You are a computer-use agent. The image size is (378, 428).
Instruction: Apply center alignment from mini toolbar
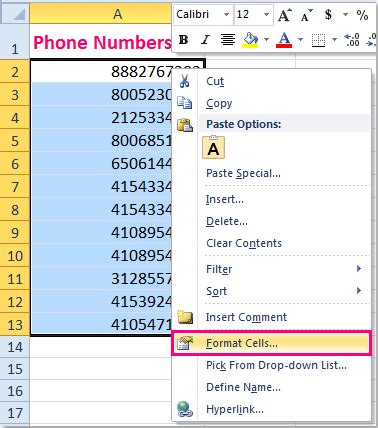pyautogui.click(x=228, y=40)
